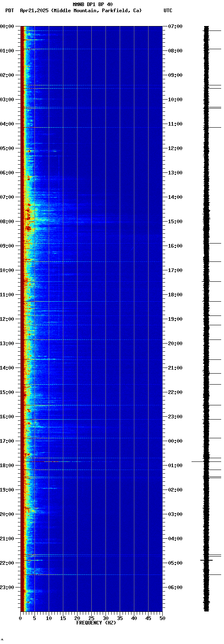Image resolution: width=224 pixels, height=644 pixels.
Task: Click the 20 Hz frequency tick label
Action: click(x=77, y=618)
